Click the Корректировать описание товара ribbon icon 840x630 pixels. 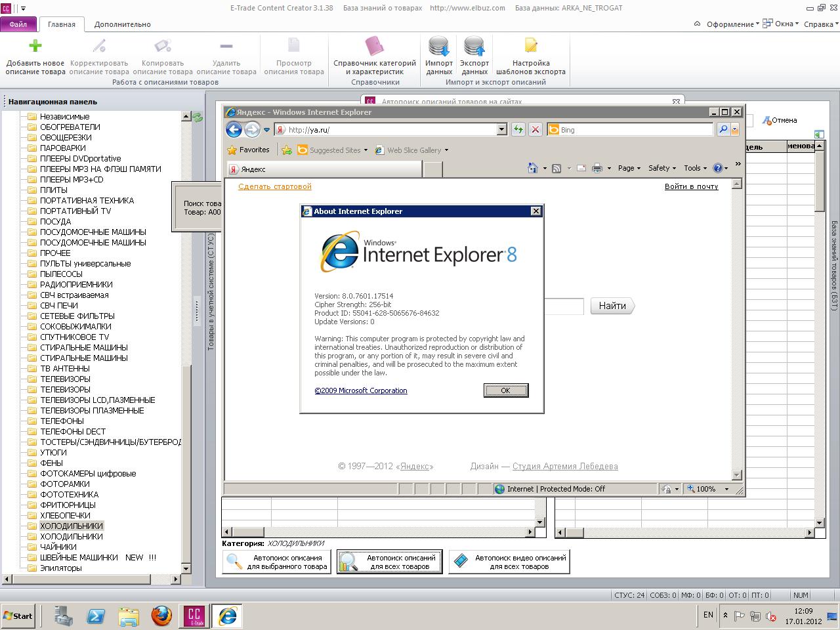point(99,45)
